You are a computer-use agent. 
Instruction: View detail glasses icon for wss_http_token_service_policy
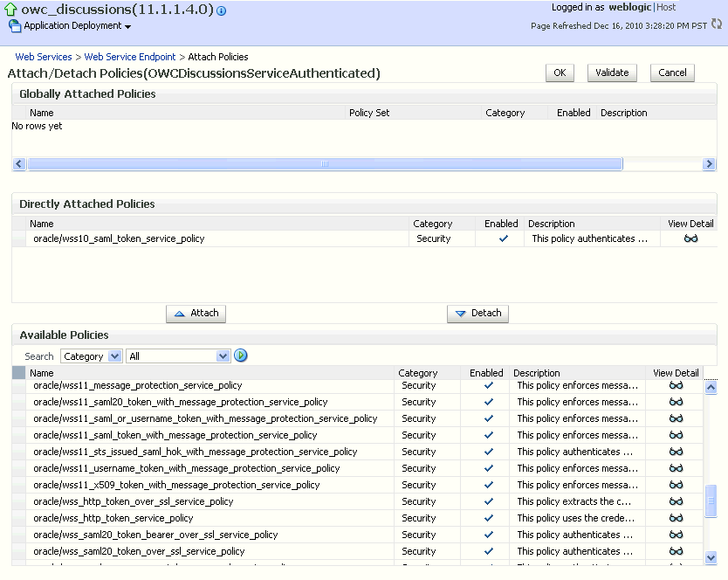676,518
